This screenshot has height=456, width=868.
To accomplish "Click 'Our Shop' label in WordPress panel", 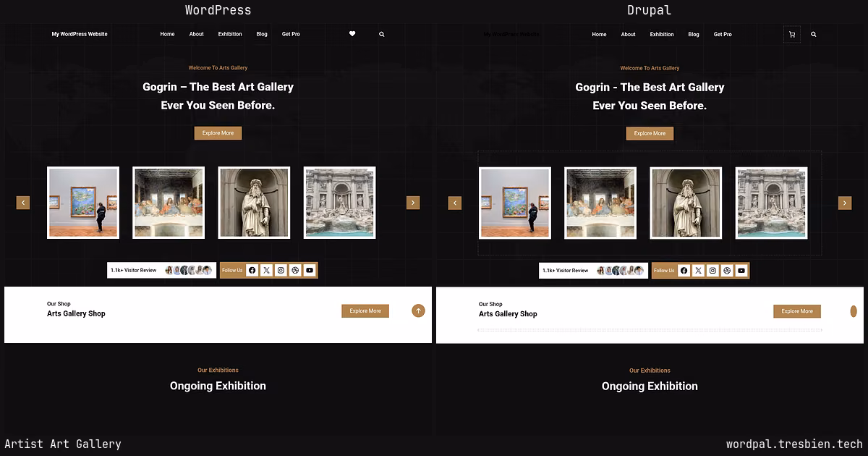I will point(59,304).
